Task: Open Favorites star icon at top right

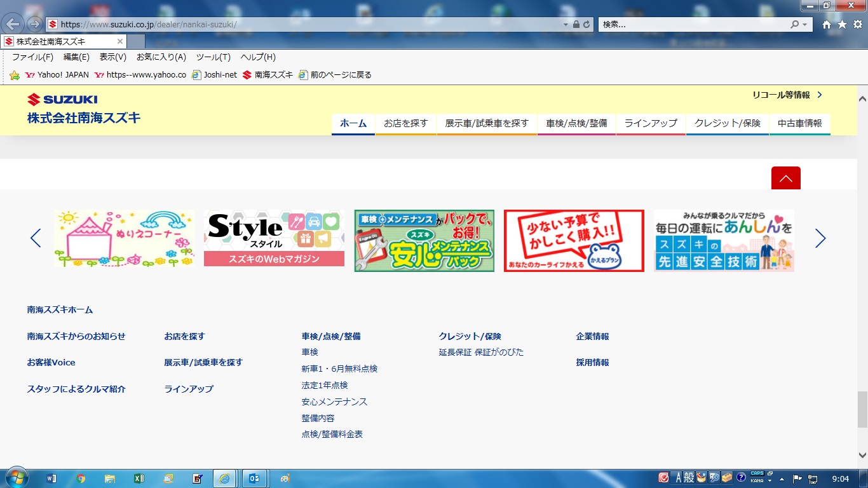Action: click(842, 24)
